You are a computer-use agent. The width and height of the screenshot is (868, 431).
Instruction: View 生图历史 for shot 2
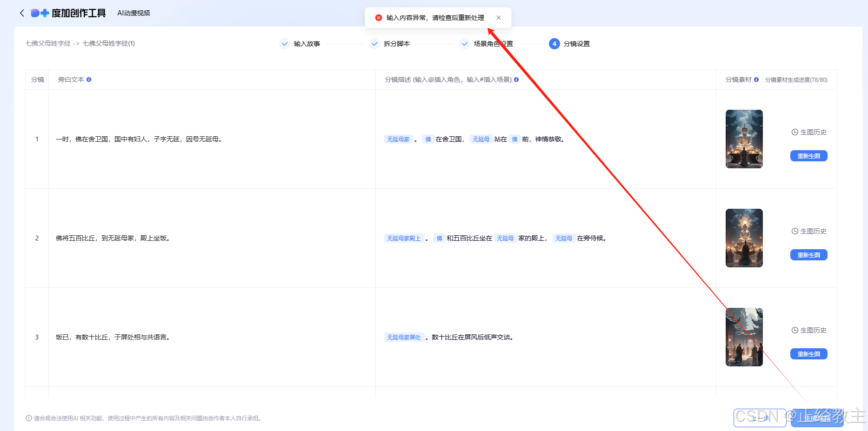[x=809, y=231]
